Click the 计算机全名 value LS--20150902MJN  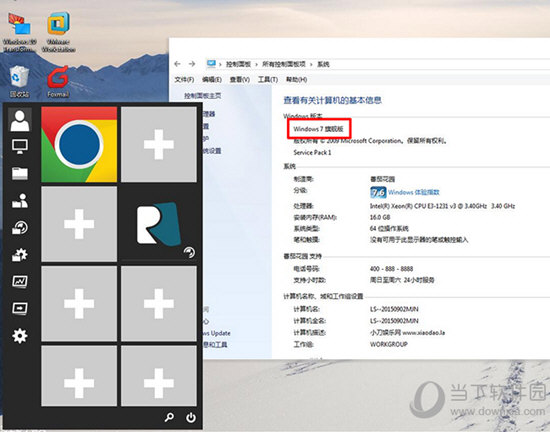394,321
